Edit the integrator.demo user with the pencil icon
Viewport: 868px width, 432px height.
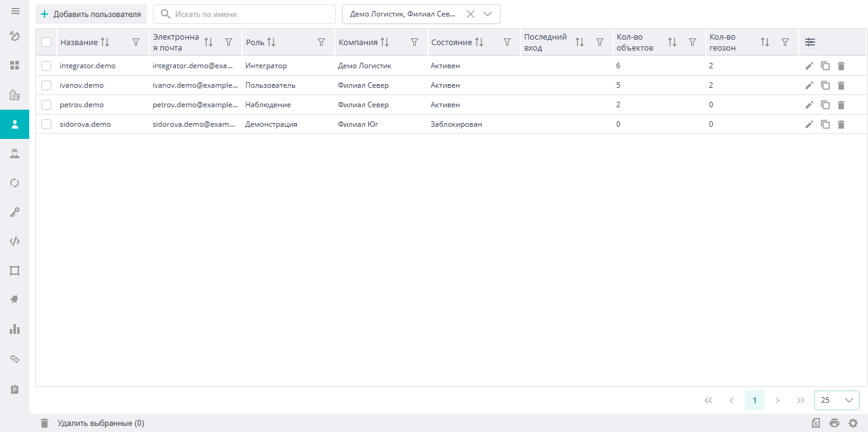(809, 66)
